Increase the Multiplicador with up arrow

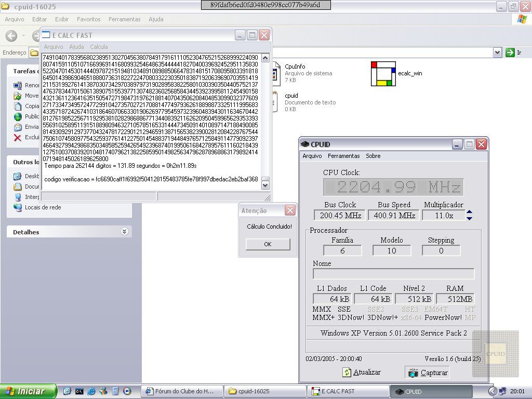pyautogui.click(x=469, y=212)
